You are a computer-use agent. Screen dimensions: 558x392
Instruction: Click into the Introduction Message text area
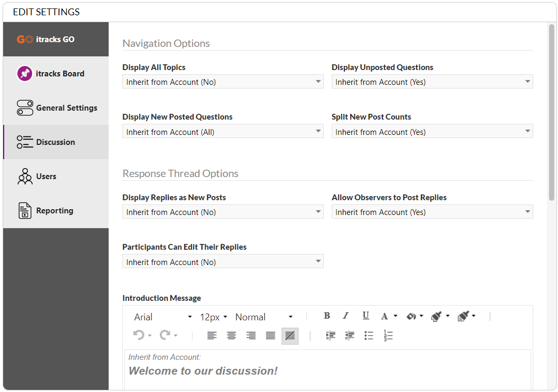point(328,370)
